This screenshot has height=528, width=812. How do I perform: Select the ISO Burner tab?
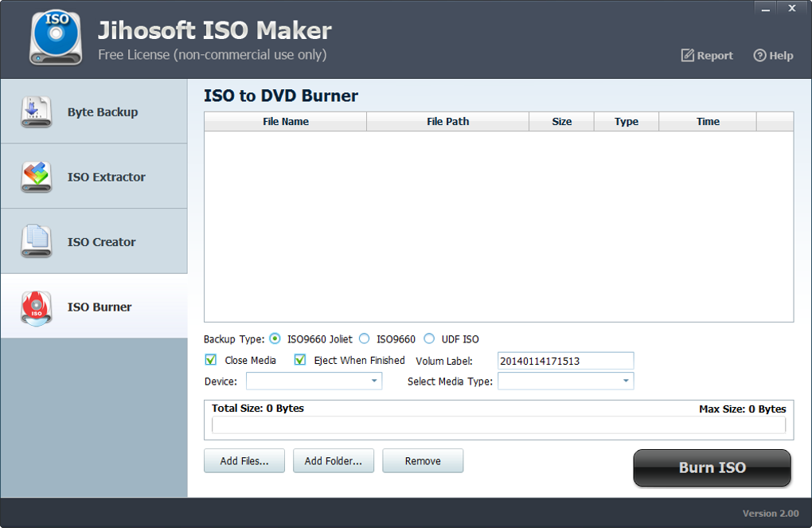point(94,307)
